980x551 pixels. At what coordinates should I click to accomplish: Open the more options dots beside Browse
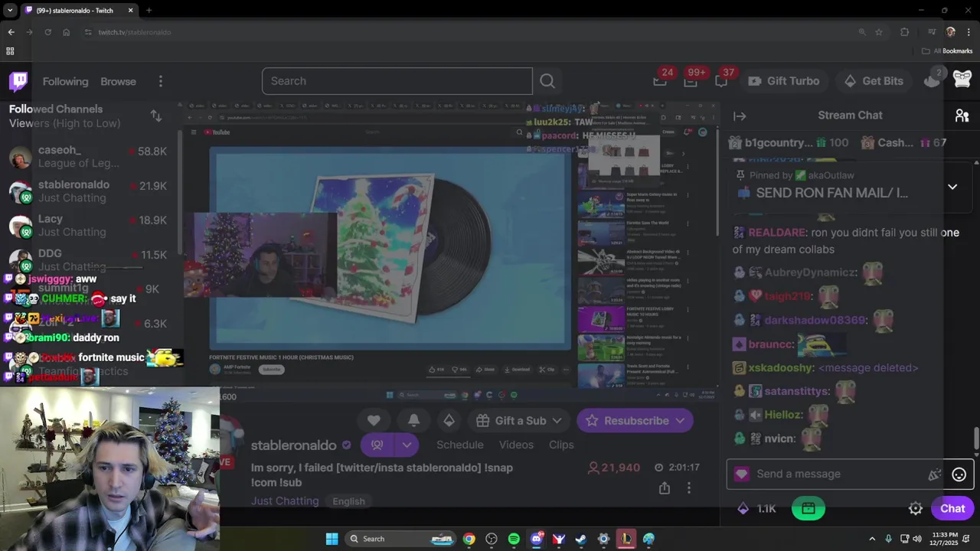pyautogui.click(x=160, y=81)
